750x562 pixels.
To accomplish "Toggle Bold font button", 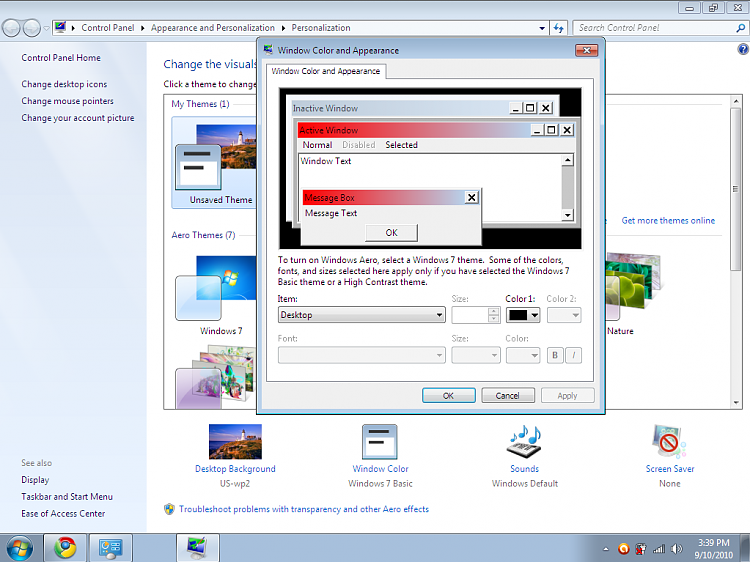I will pyautogui.click(x=555, y=355).
